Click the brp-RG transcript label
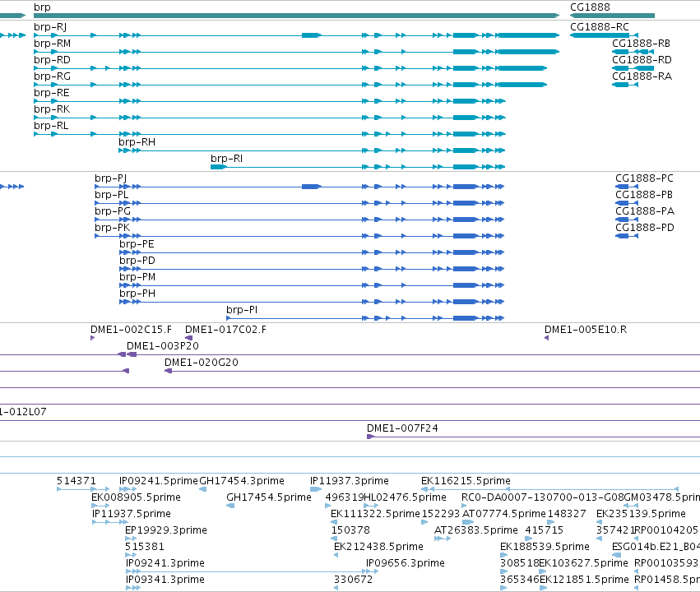Screen dimensions: 700x592 [52, 76]
